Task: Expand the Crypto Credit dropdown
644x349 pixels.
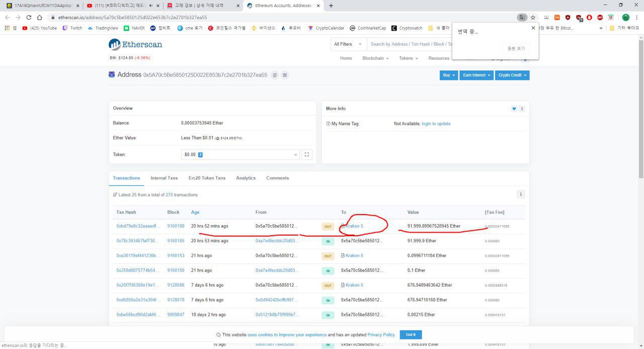Action: 512,75
